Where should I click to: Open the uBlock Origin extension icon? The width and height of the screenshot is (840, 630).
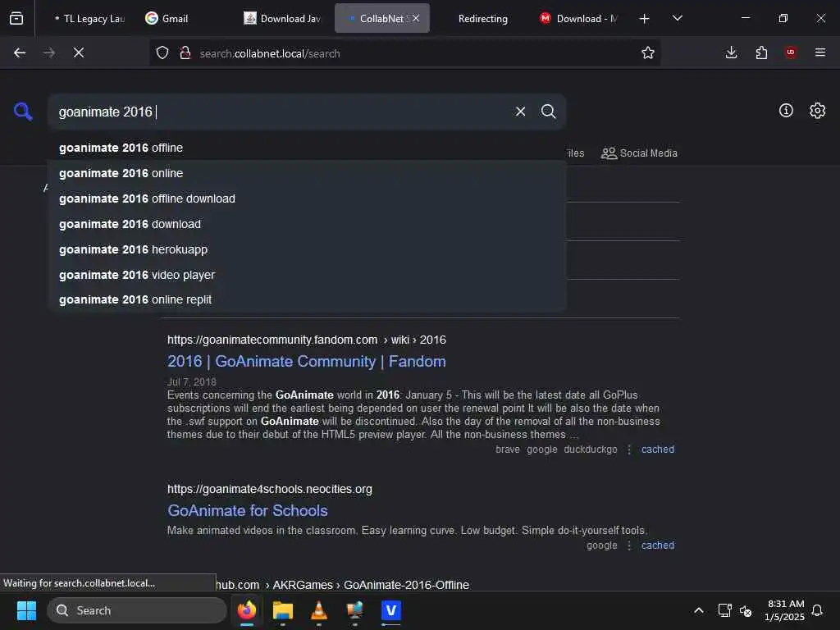[x=790, y=52]
